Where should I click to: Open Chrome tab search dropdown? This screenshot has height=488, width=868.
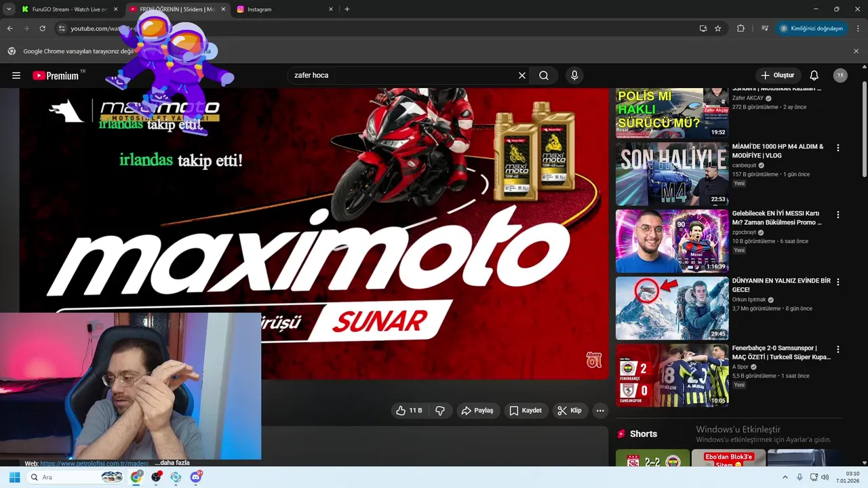point(9,9)
